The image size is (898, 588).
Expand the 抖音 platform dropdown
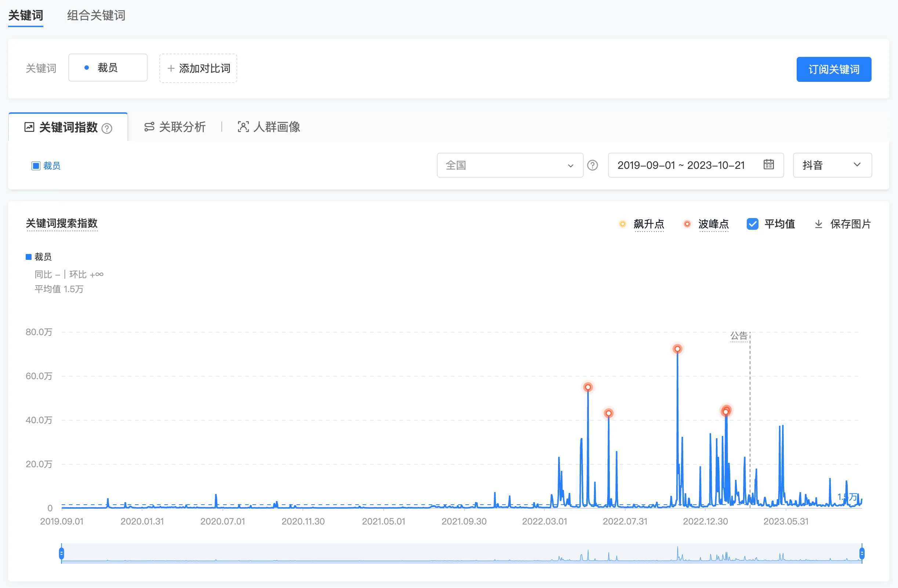pos(832,165)
